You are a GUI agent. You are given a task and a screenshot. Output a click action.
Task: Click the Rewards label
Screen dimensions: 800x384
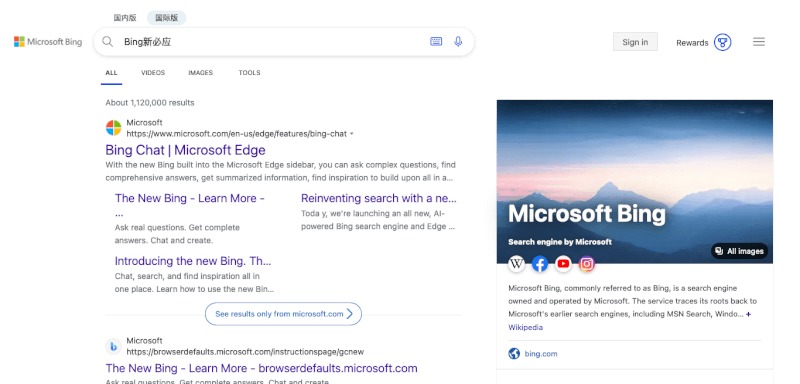[692, 43]
